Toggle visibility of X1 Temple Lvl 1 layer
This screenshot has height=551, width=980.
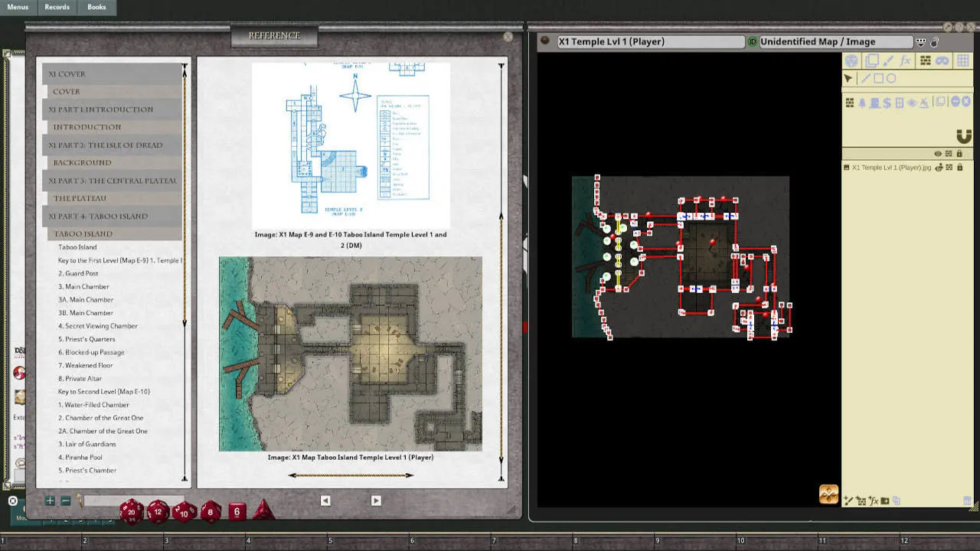pos(939,167)
